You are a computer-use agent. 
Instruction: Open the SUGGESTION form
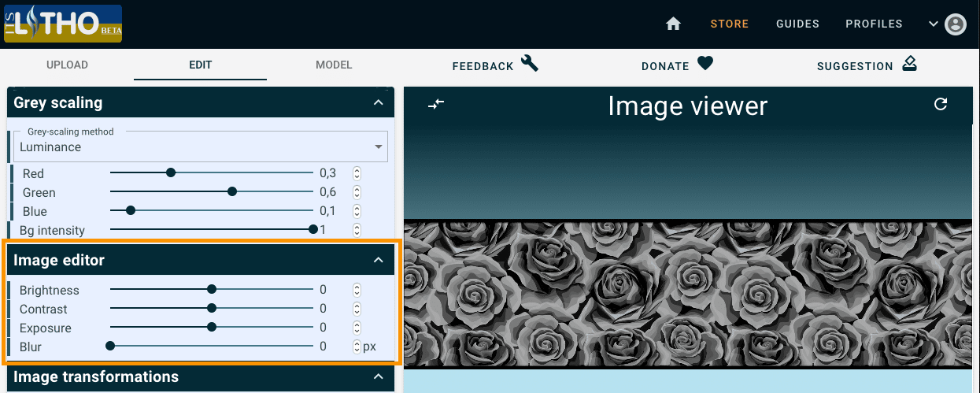tap(867, 65)
